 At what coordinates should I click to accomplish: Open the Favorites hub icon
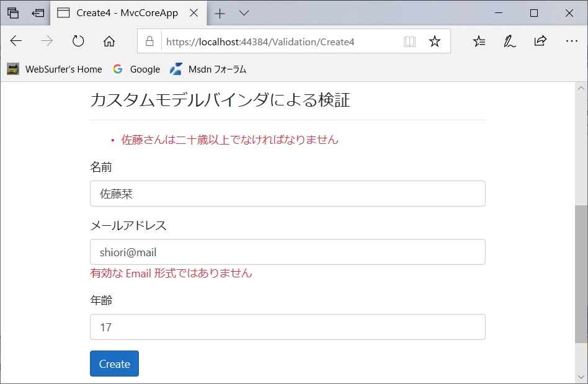click(479, 42)
